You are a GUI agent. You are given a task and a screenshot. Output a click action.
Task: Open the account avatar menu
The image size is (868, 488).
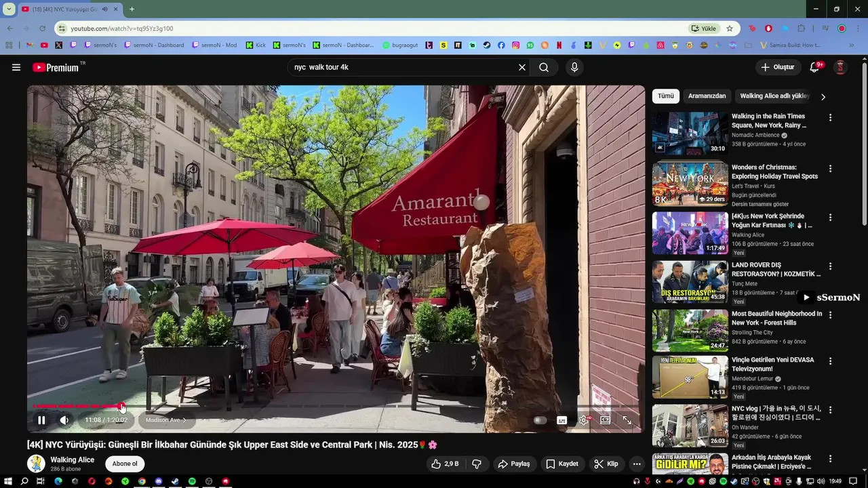click(x=840, y=67)
